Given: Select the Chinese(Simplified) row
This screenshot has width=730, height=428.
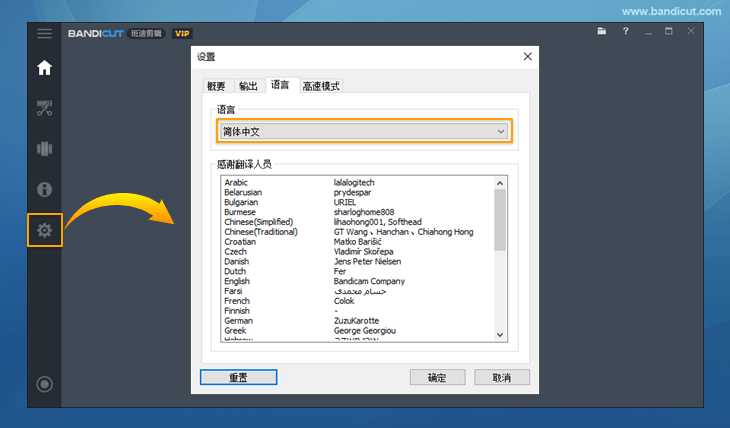Looking at the screenshot, I should (358, 222).
